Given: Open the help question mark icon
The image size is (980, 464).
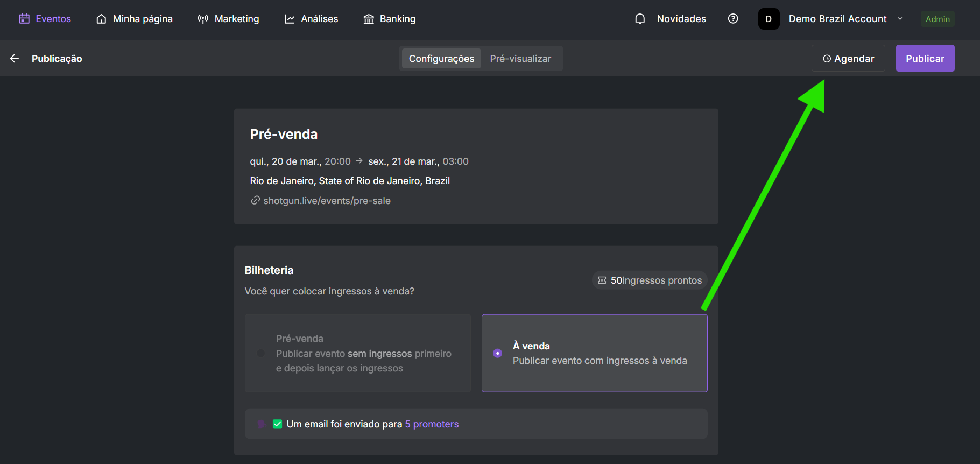Looking at the screenshot, I should click(x=733, y=19).
